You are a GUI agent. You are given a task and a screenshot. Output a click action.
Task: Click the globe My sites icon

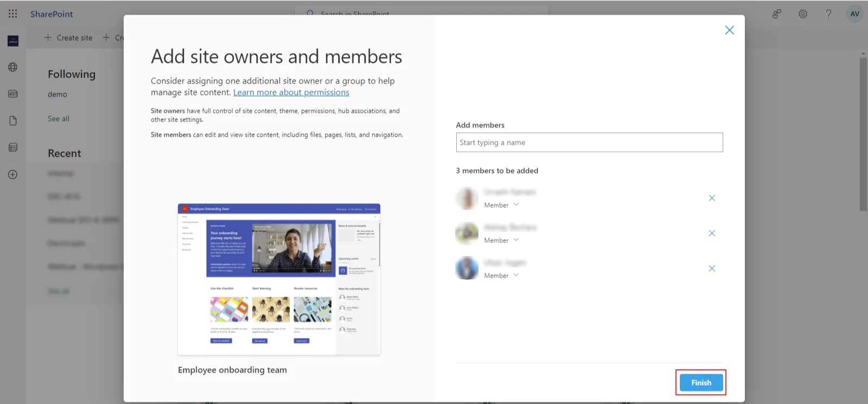pos(13,67)
